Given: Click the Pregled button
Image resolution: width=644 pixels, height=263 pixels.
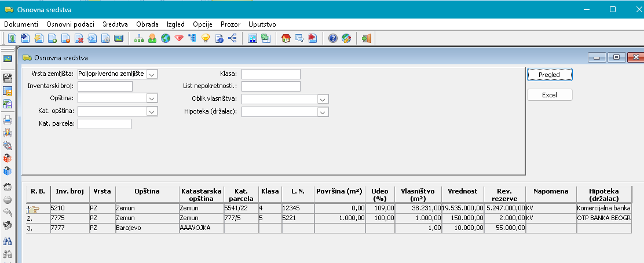Looking at the screenshot, I should point(550,75).
